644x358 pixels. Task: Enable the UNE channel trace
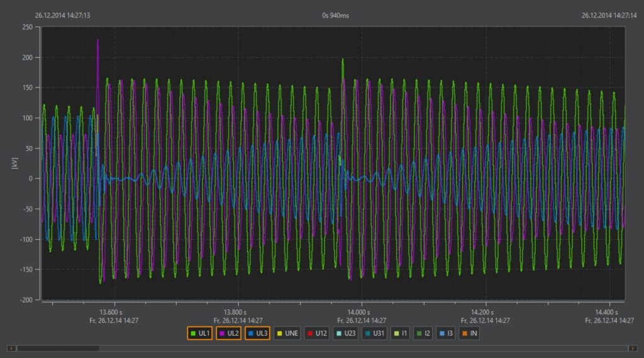(287, 333)
